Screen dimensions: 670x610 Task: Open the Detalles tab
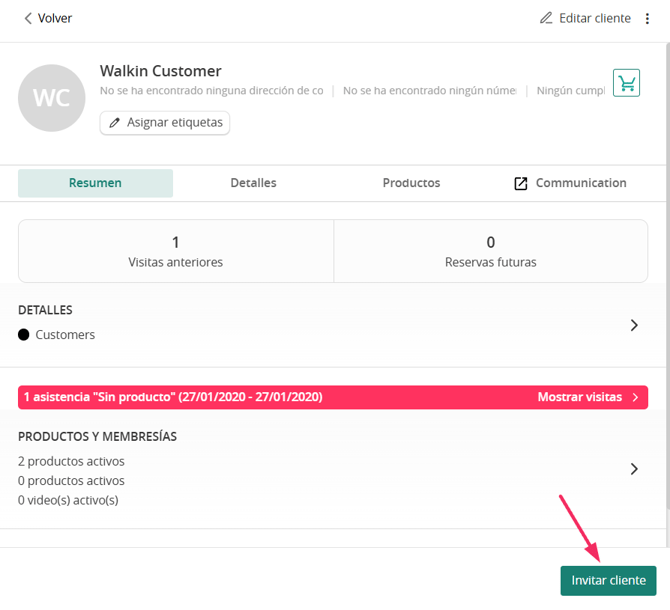point(253,183)
